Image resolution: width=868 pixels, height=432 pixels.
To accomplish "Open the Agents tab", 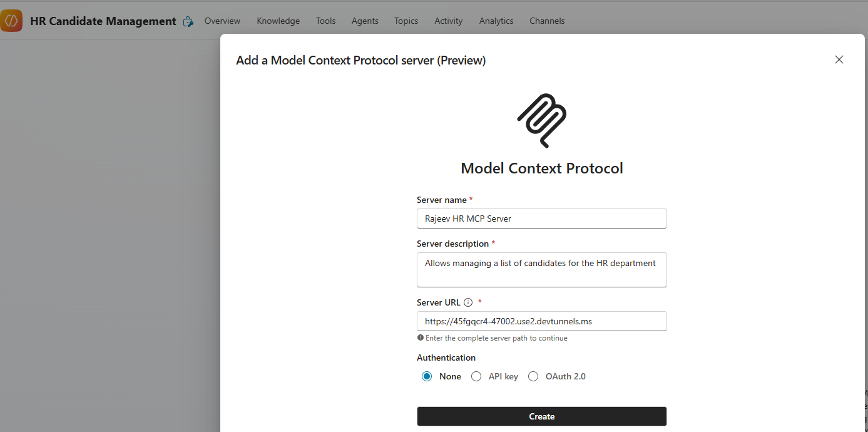I will [x=365, y=21].
